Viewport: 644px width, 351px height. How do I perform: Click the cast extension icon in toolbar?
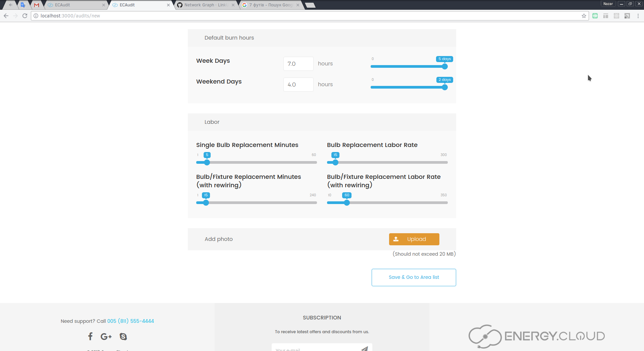coord(627,16)
